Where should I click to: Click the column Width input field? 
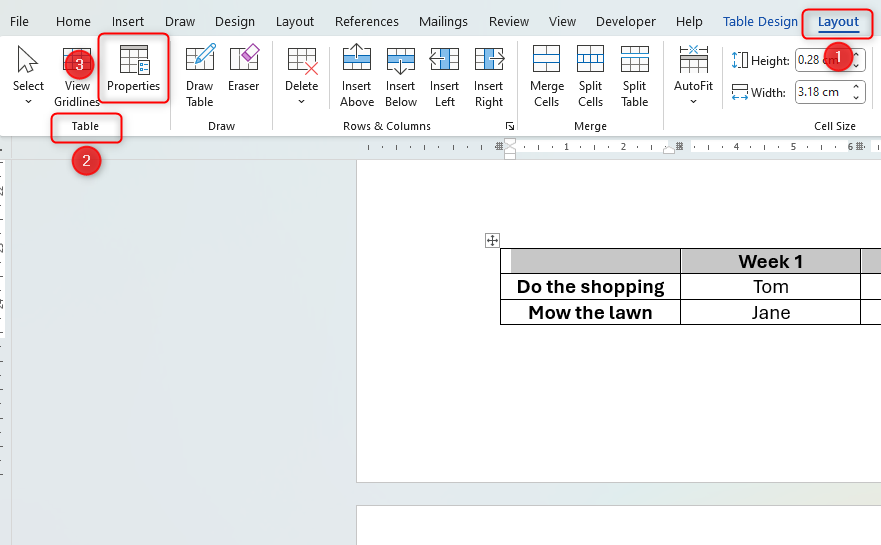[820, 93]
